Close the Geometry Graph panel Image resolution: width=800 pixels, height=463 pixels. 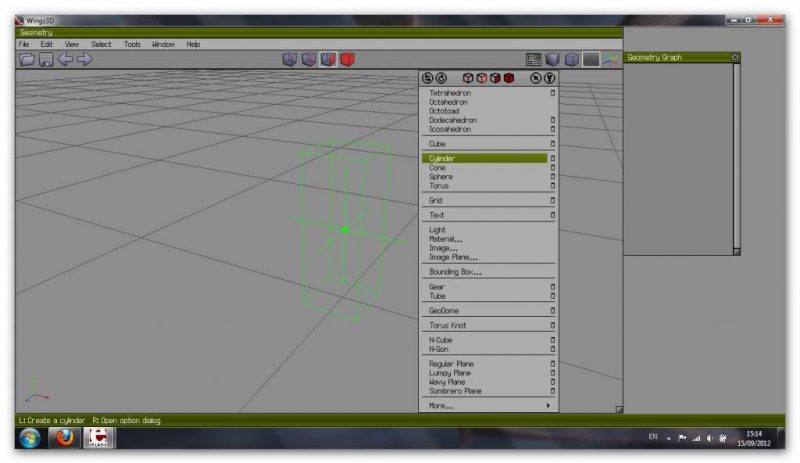point(735,58)
